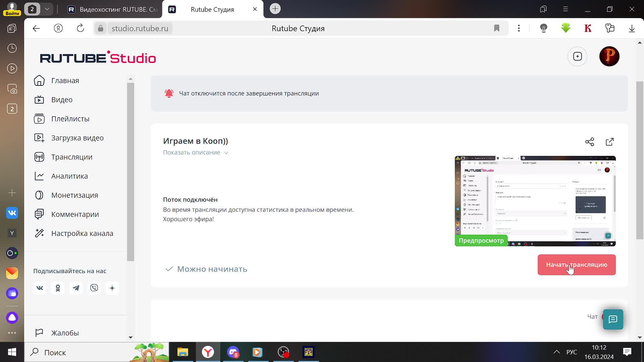
Task: Click the share icon next to stream title
Action: [x=590, y=142]
